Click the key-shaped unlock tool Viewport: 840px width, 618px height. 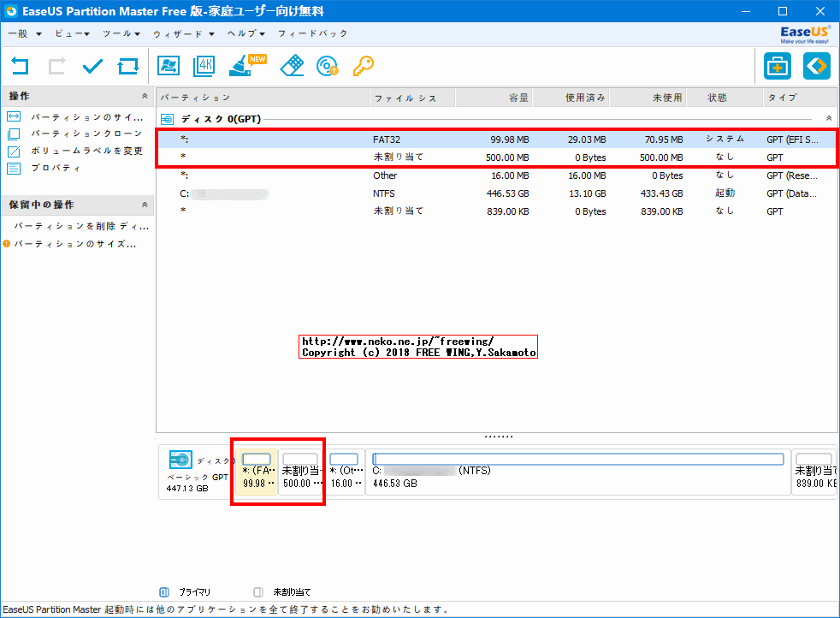363,66
